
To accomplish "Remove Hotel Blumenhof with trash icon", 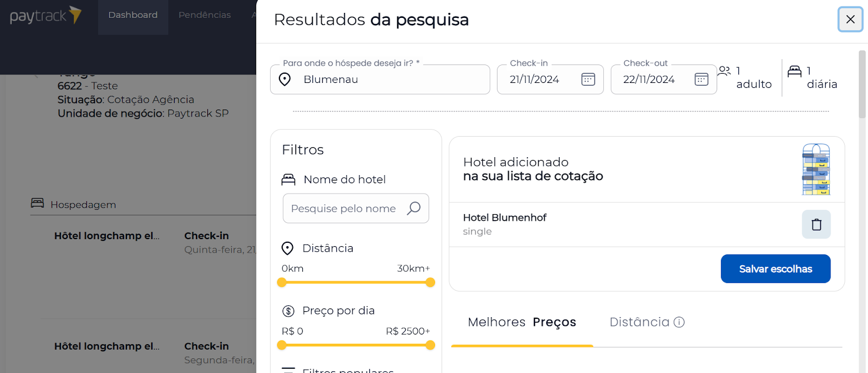I will click(x=816, y=224).
